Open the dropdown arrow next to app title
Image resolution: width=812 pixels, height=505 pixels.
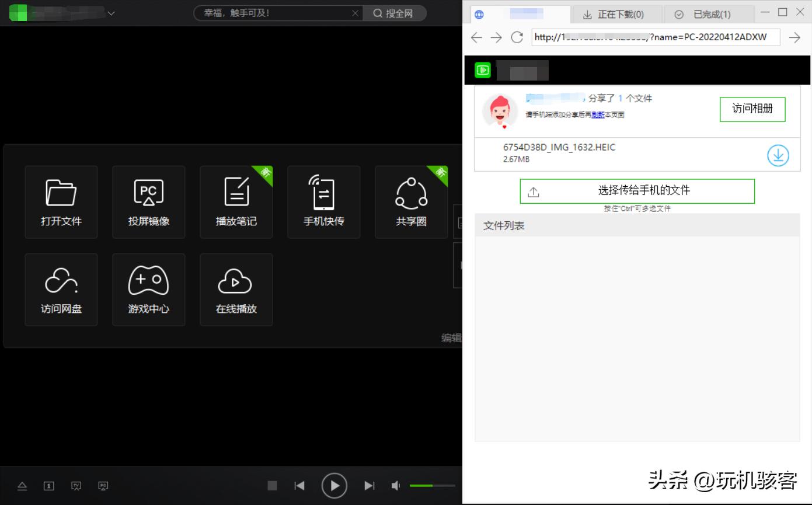[110, 13]
